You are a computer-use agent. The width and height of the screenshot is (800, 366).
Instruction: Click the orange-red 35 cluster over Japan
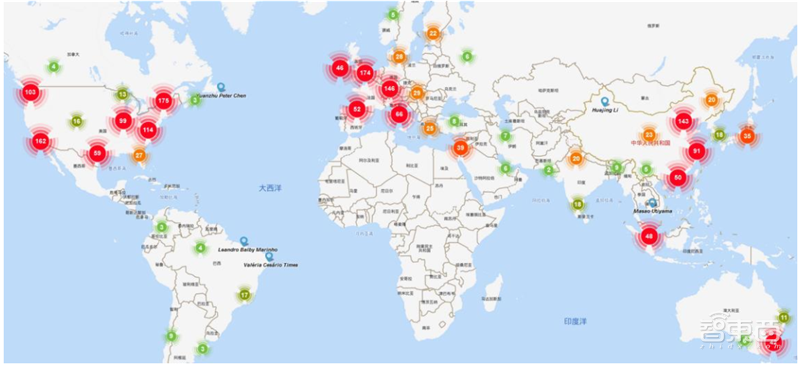click(747, 136)
